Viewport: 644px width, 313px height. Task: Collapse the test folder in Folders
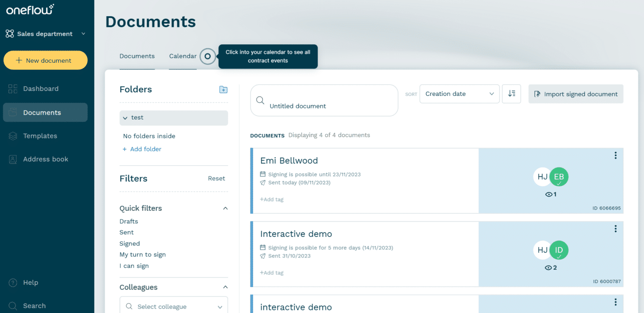click(125, 117)
